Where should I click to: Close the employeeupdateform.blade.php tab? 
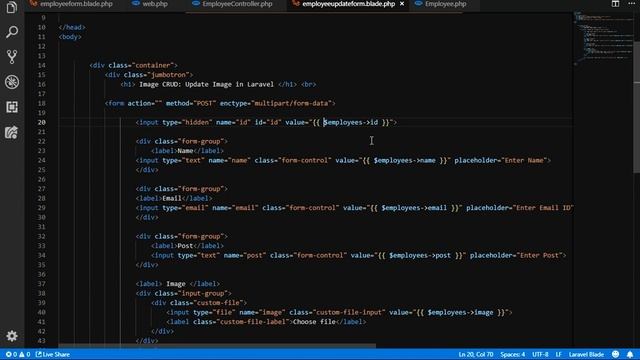click(402, 4)
